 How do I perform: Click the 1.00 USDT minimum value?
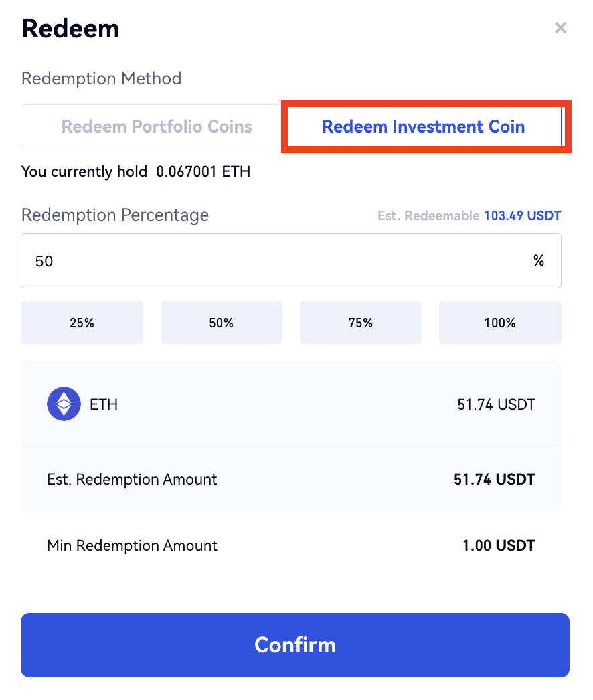tap(499, 545)
